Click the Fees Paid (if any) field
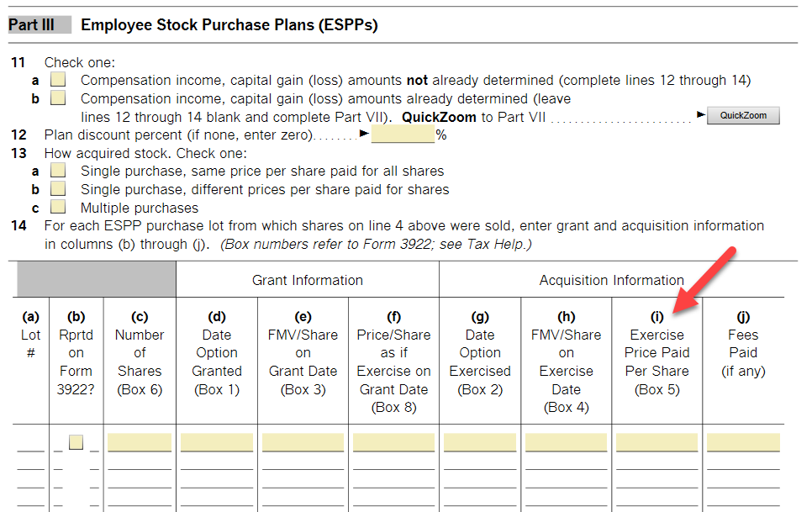812x512 pixels. 743,442
